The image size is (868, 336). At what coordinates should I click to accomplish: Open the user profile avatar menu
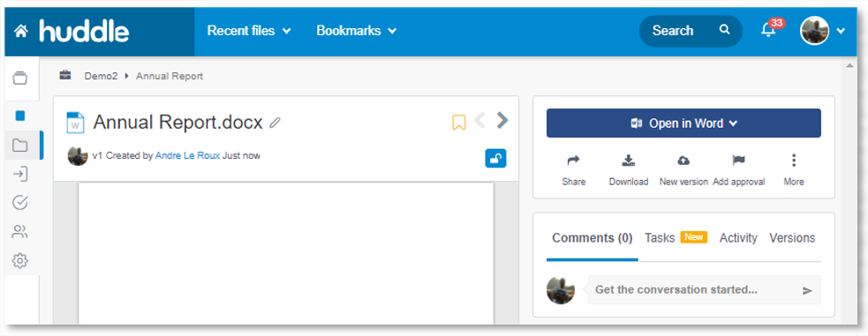coord(822,30)
